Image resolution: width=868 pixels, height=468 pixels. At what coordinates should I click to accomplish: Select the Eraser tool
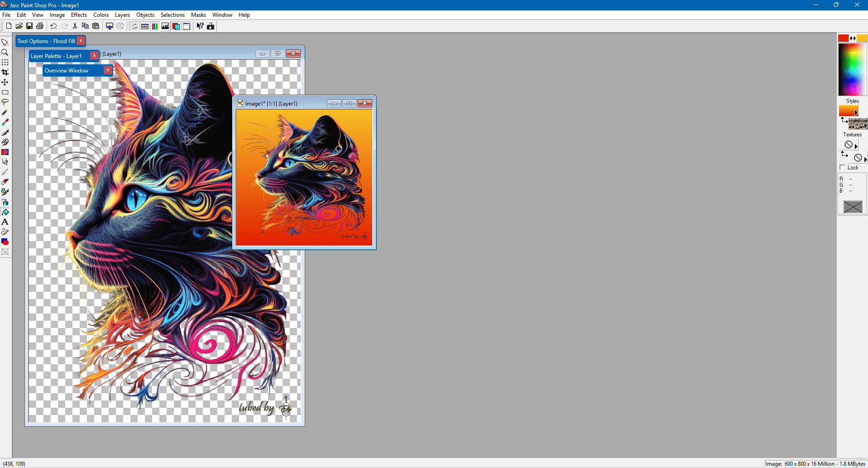coord(5,182)
